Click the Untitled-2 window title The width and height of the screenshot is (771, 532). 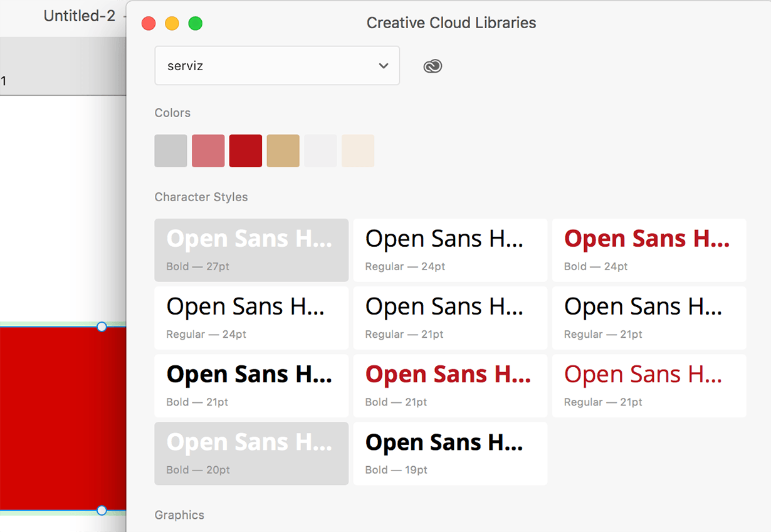coord(80,16)
